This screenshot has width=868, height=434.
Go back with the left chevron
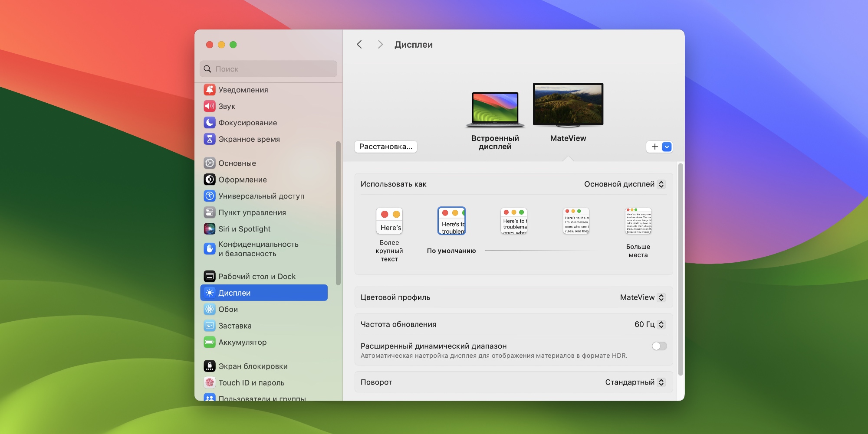(x=359, y=45)
